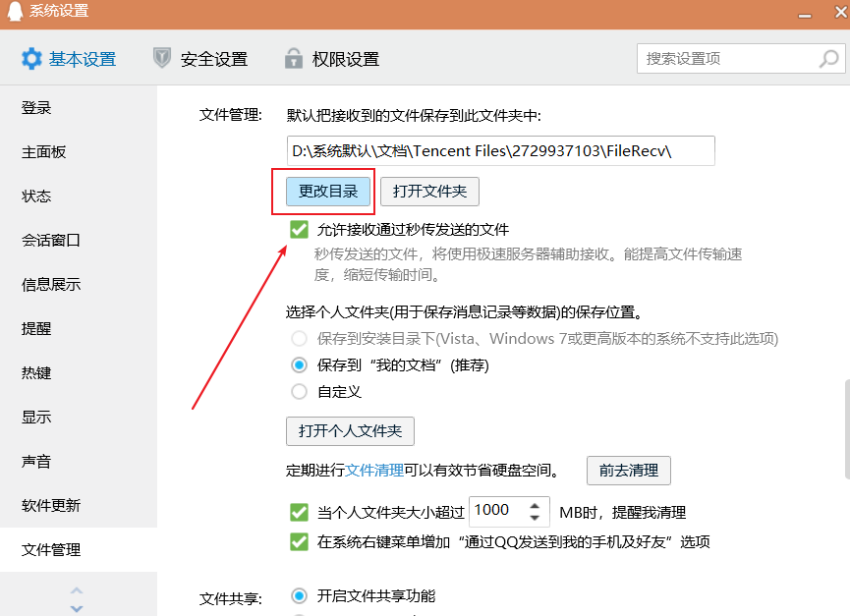Open the 软件更新 sidebar section
The image size is (850, 616).
[79, 506]
